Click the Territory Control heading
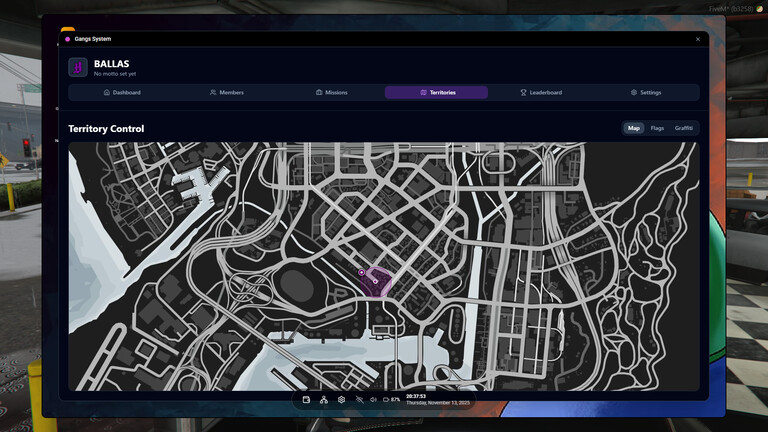The height and width of the screenshot is (432, 768). [106, 129]
